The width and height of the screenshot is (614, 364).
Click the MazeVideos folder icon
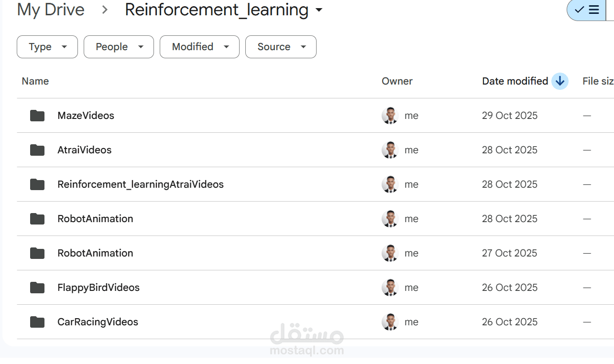[x=37, y=116]
